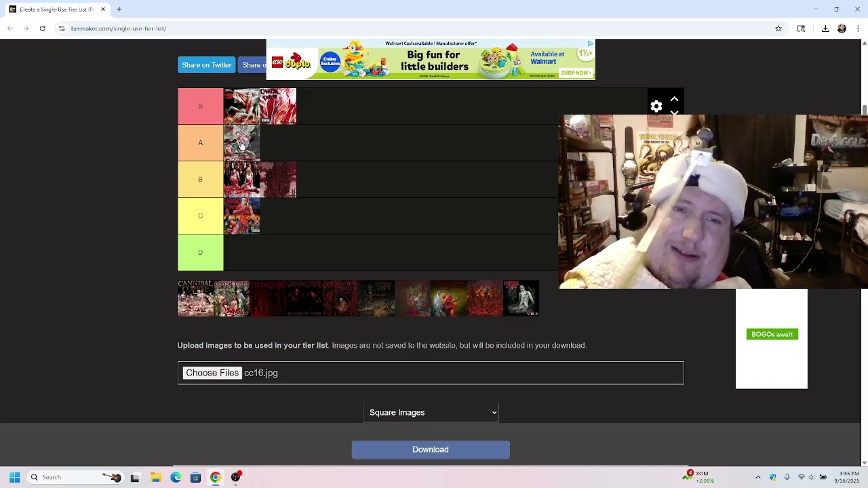Click the LEGO Duplo Walmart ad banner
Viewport: 868px width, 488px height.
pos(431,60)
